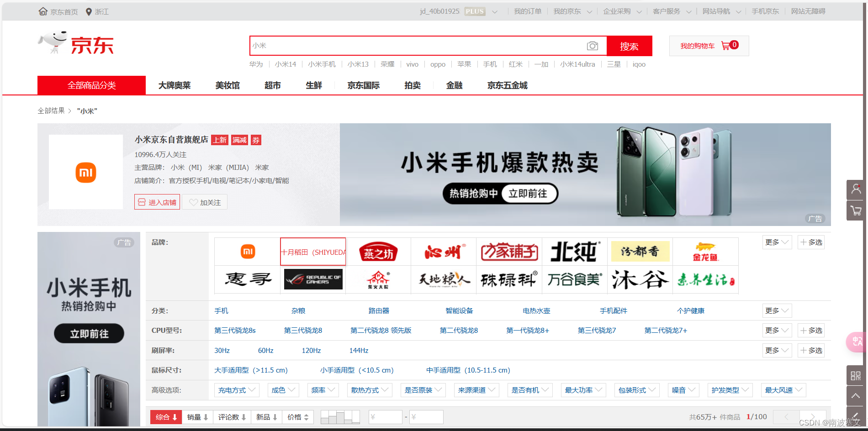The image size is (868, 431).
Task: Open the 充电方式 dropdown
Action: click(x=236, y=390)
